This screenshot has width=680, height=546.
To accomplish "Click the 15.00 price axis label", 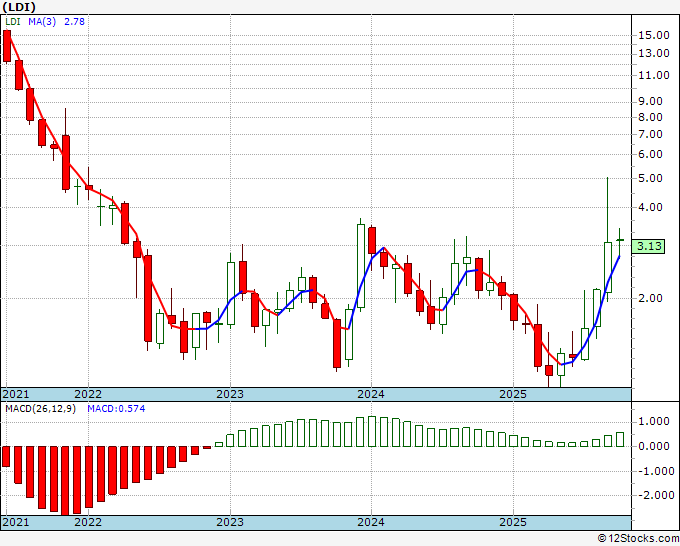I will (x=654, y=35).
